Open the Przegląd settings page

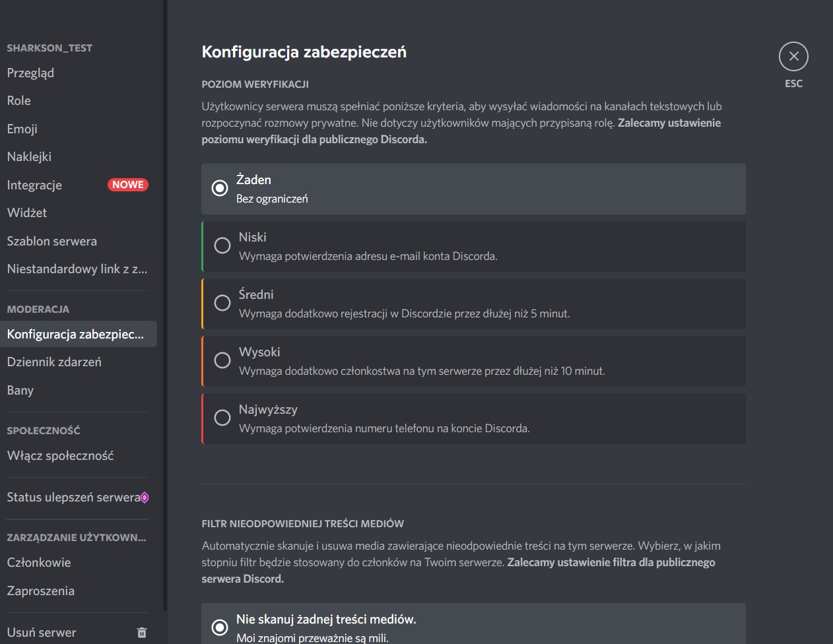pos(30,73)
